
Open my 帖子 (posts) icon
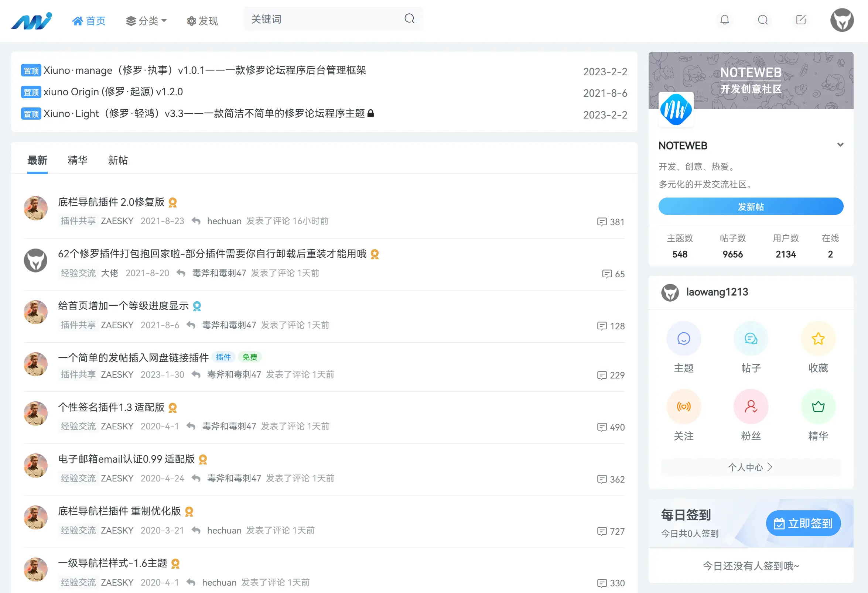750,339
